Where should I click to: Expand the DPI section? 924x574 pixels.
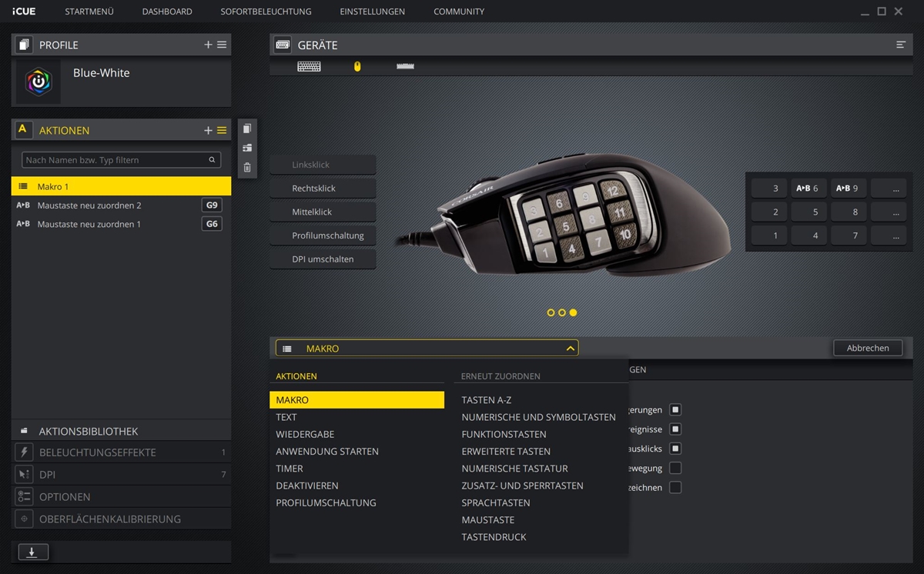(121, 474)
